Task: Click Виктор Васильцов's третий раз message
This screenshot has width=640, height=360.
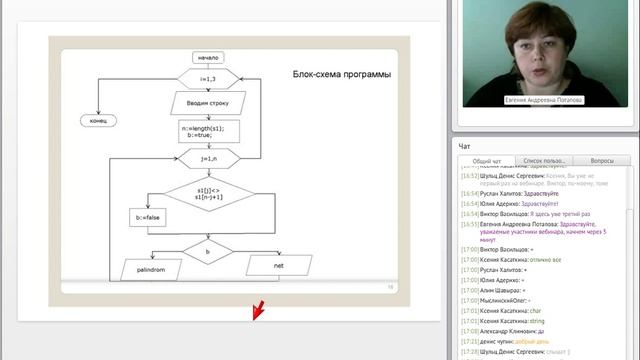Action: pos(526,214)
